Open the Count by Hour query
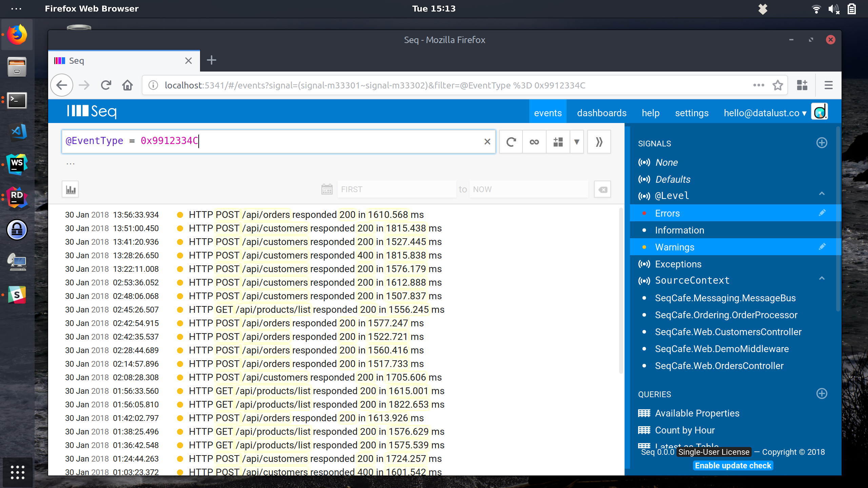 pyautogui.click(x=684, y=430)
